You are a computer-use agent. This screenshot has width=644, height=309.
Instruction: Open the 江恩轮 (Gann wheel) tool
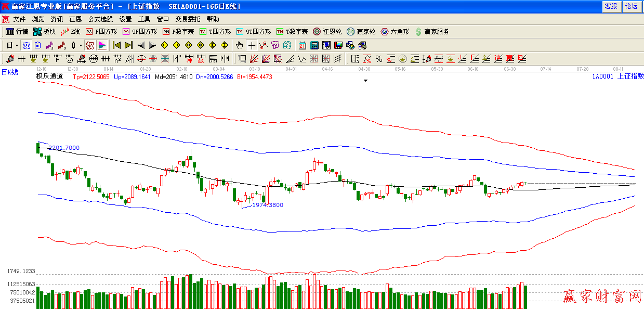tap(327, 32)
